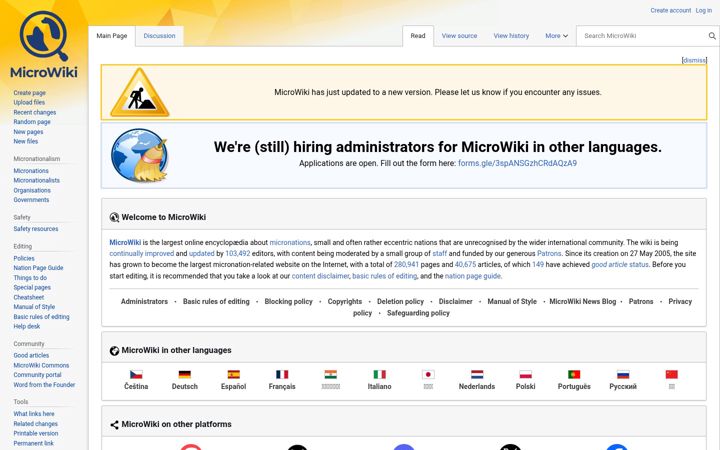Open Things to do link
This screenshot has height=450, width=720.
30,278
